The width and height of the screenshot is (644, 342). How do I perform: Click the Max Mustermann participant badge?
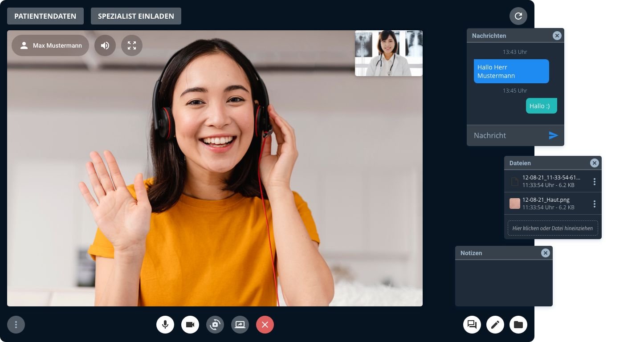(50, 45)
